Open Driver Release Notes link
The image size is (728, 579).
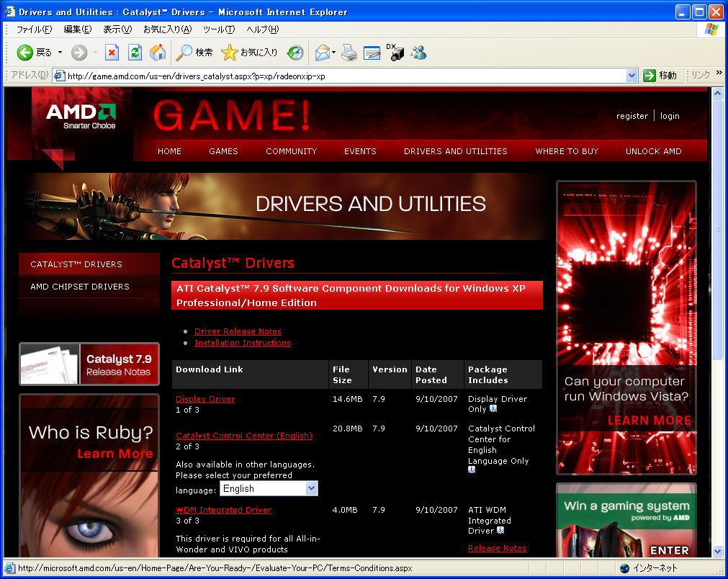(238, 331)
